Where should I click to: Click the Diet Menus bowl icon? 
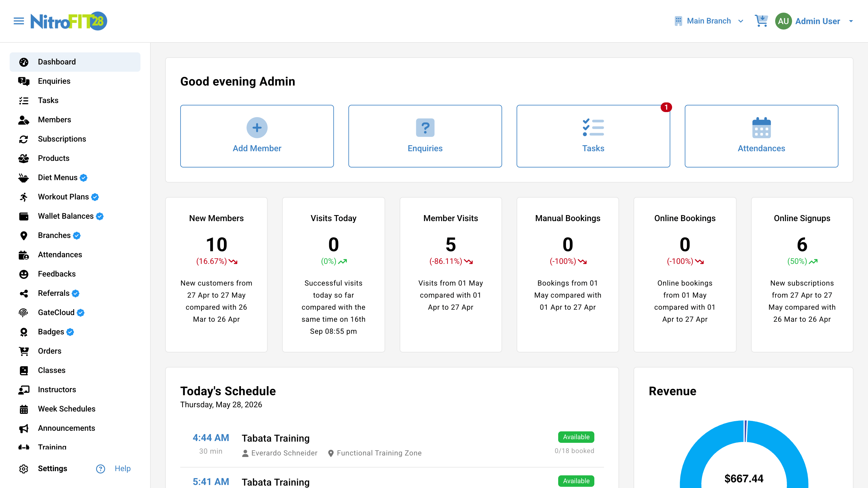[24, 177]
